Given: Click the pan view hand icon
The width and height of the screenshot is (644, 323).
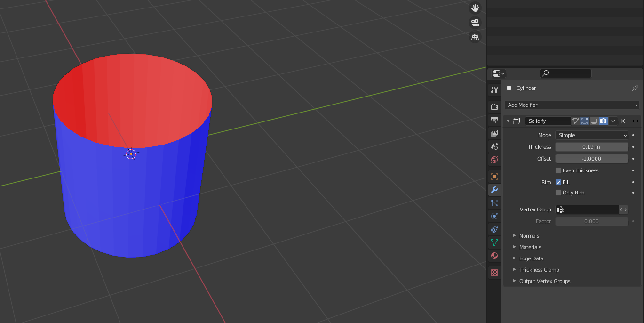Looking at the screenshot, I should 475,8.
